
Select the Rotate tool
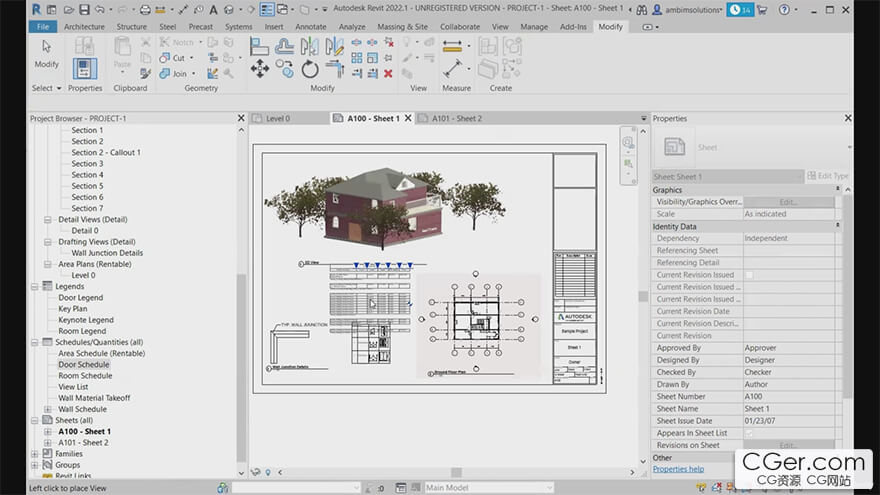[x=309, y=69]
